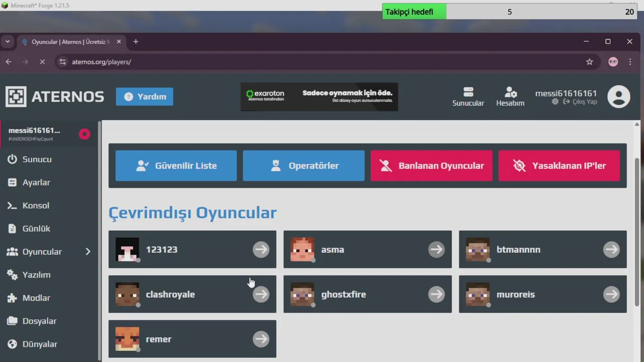Open Oyuncular players in sidebar
The height and width of the screenshot is (362, 644).
point(42,252)
